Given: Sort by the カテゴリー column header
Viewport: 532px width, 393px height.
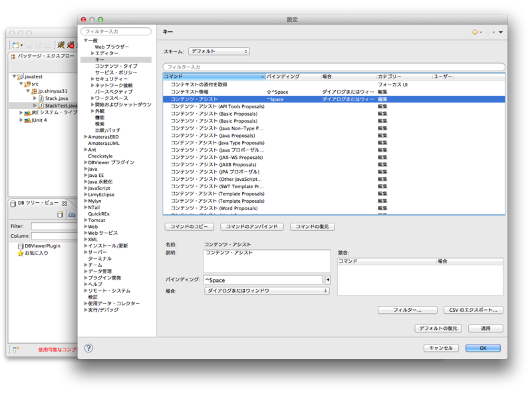Looking at the screenshot, I should [x=404, y=76].
